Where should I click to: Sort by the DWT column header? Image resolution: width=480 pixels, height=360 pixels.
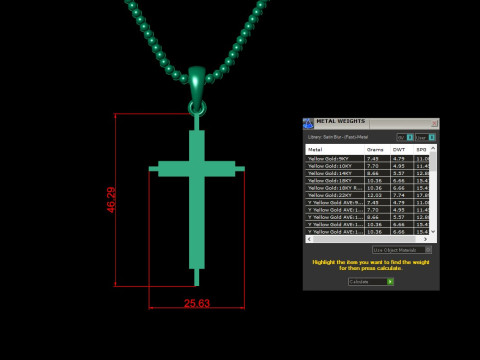402,150
